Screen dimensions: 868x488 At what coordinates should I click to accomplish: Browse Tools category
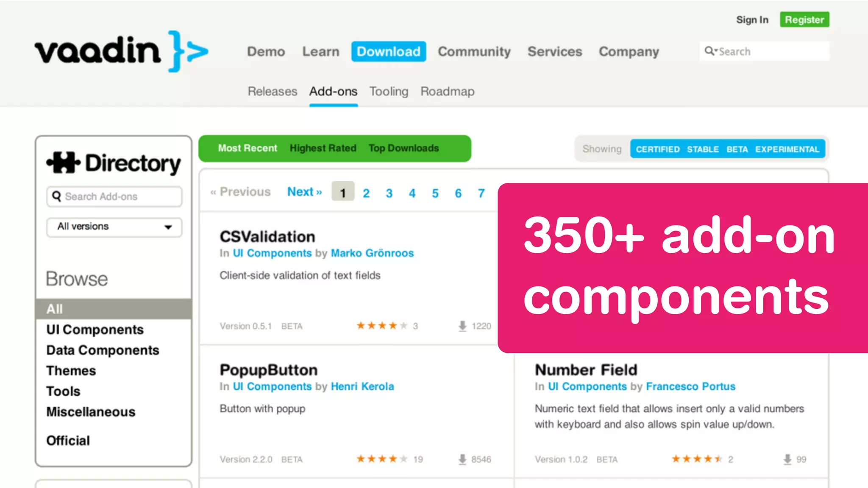pos(63,391)
